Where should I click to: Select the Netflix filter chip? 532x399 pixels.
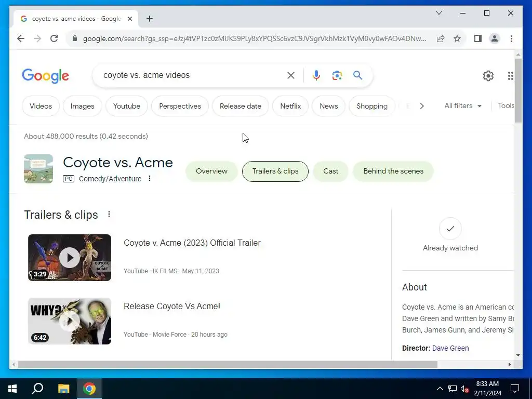pyautogui.click(x=290, y=106)
